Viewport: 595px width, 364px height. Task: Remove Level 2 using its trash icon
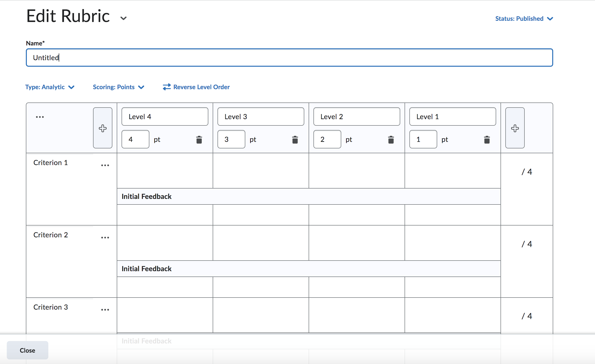[391, 140]
